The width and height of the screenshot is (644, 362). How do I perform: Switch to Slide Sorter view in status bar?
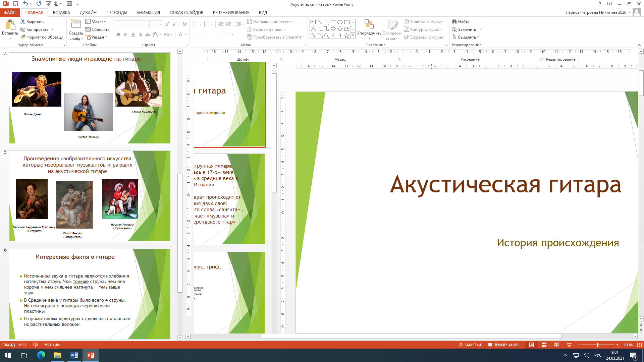click(x=544, y=345)
